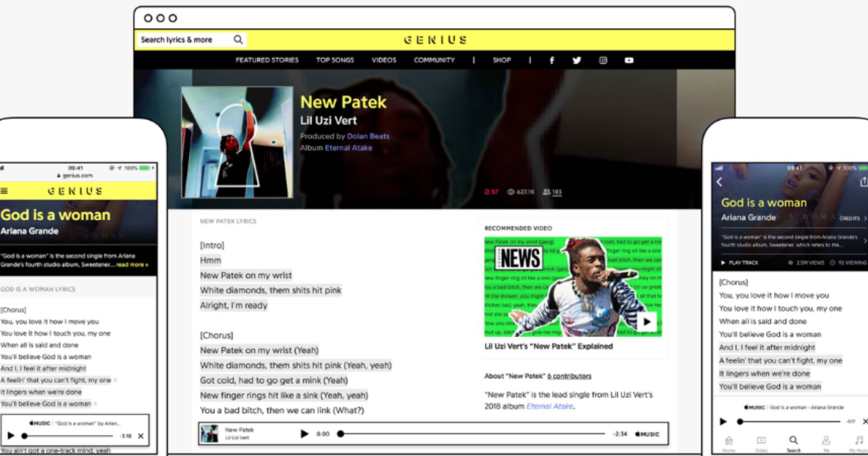Close the music player on right phone
868x456 pixels.
(865, 421)
